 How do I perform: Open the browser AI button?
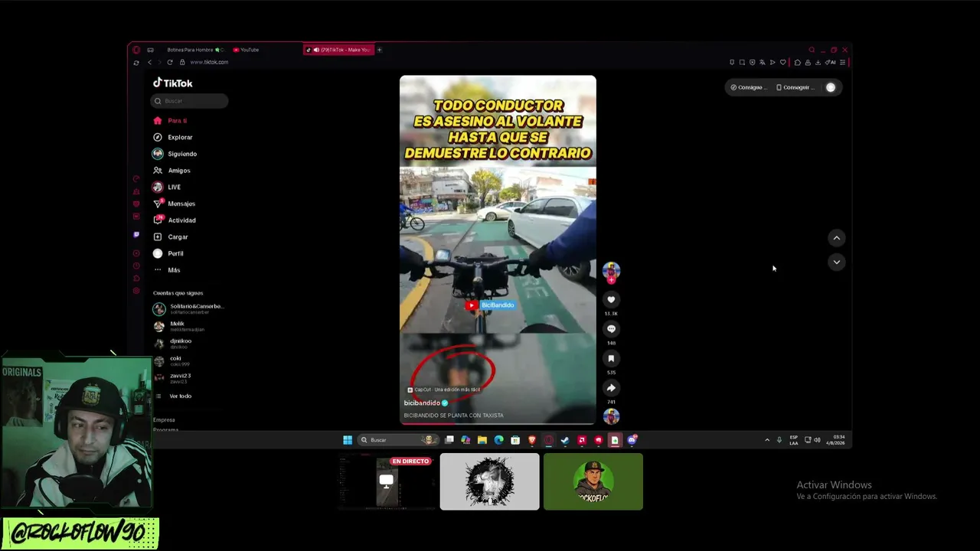831,63
